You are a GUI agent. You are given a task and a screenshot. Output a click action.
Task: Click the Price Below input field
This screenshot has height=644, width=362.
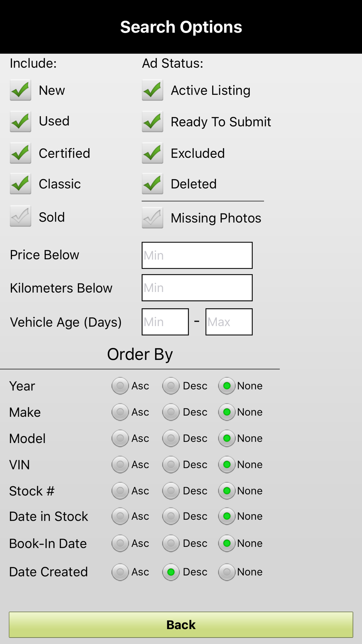197,255
